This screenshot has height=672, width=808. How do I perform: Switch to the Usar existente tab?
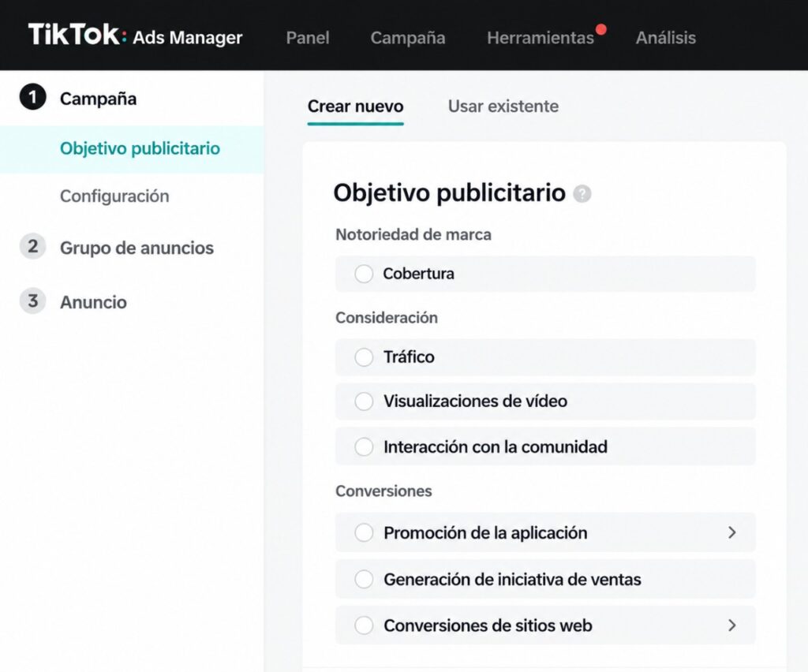(503, 106)
